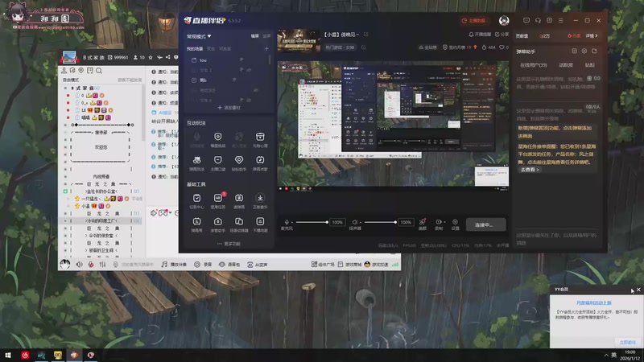Click the location pin icon in YY window
Viewport: 644px width, 362px height.
tap(81, 71)
